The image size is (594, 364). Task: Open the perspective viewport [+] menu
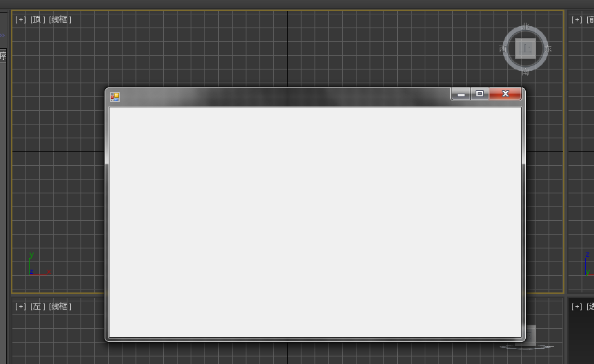click(x=577, y=306)
